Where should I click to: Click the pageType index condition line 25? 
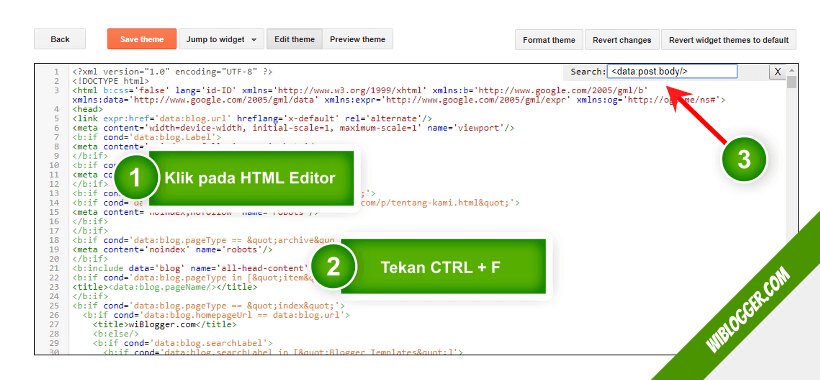pyautogui.click(x=209, y=306)
